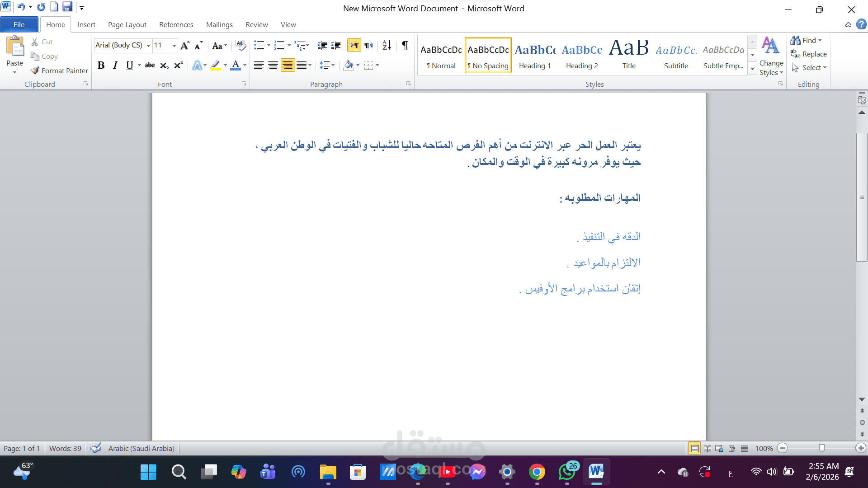The height and width of the screenshot is (488, 868).
Task: Click the Find binoculars icon
Action: point(796,40)
